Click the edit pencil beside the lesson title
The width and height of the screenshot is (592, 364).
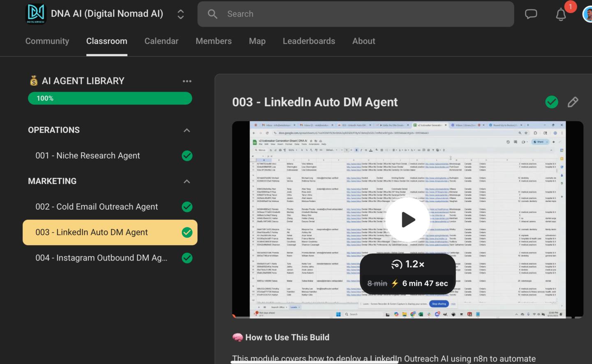point(573,102)
